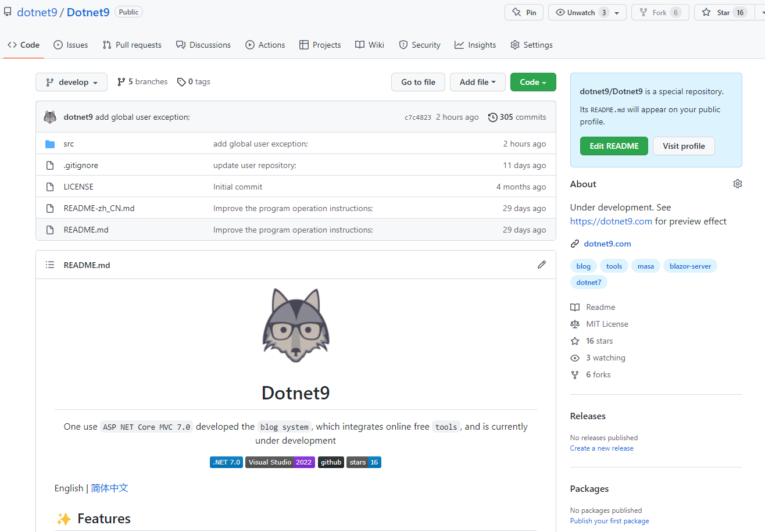Open the Pull requests tab
Viewport: 765px width, 532px height.
[132, 45]
